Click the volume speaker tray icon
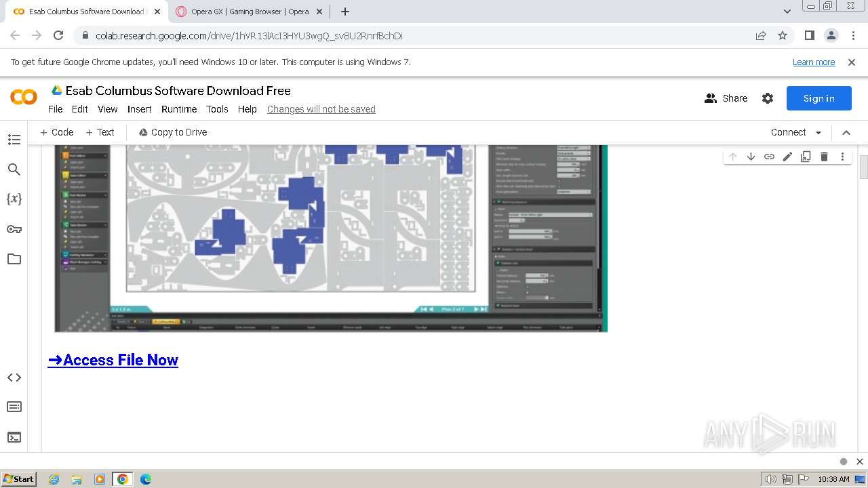Screen dimensions: 868x488 [770, 479]
